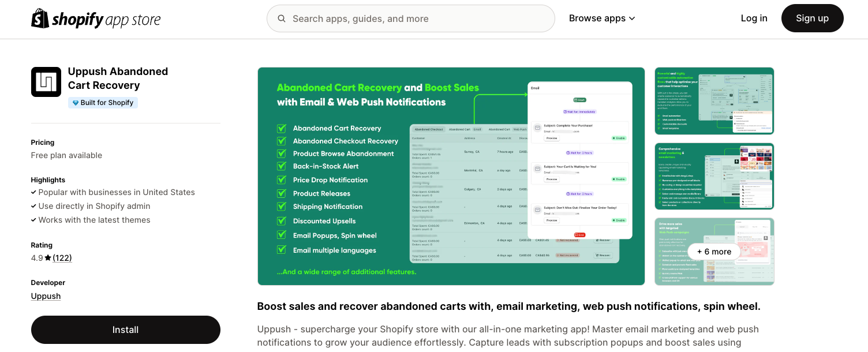Click the Pricing label
Screen dimensions: 868x352
pyautogui.click(x=43, y=143)
